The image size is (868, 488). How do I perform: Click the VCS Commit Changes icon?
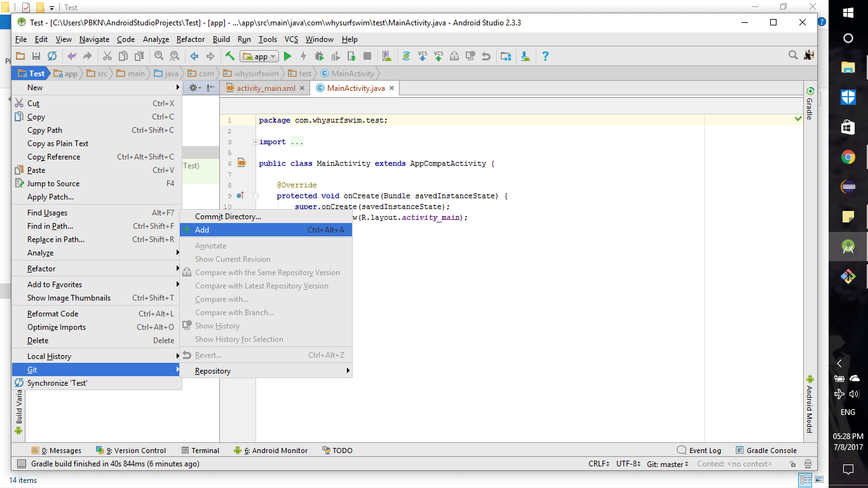(x=438, y=57)
